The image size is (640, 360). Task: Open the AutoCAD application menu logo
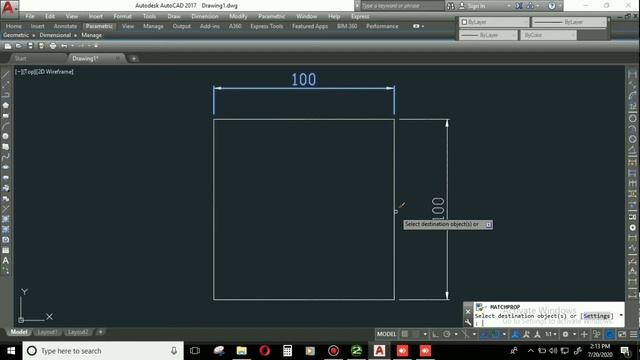(9, 8)
